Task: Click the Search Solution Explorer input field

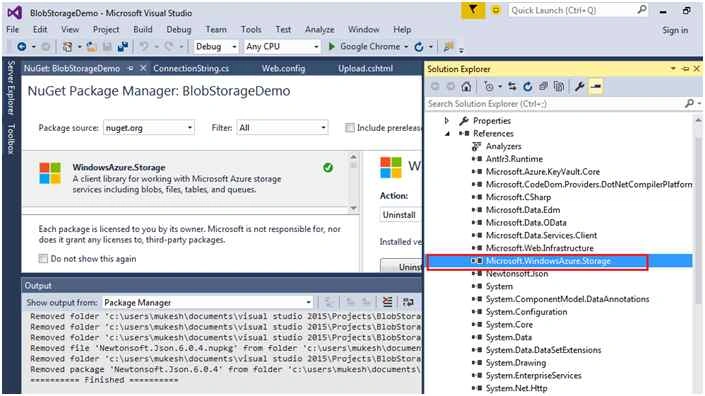Action: click(554, 104)
